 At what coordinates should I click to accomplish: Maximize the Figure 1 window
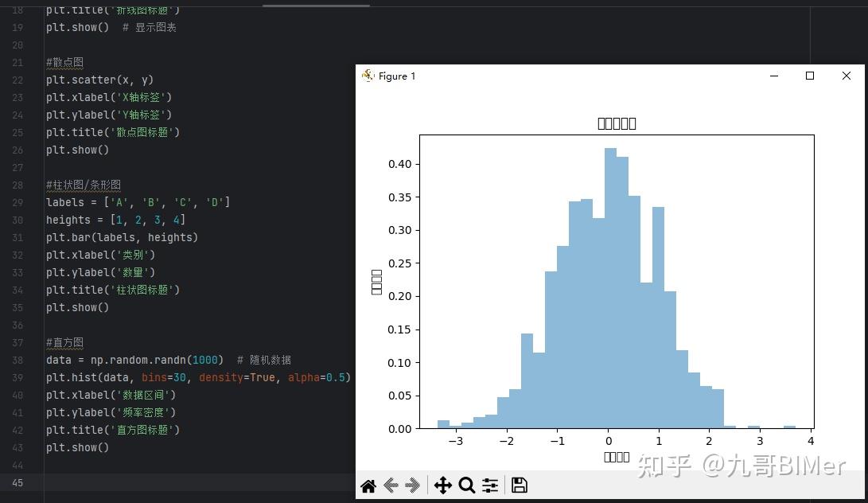[810, 76]
